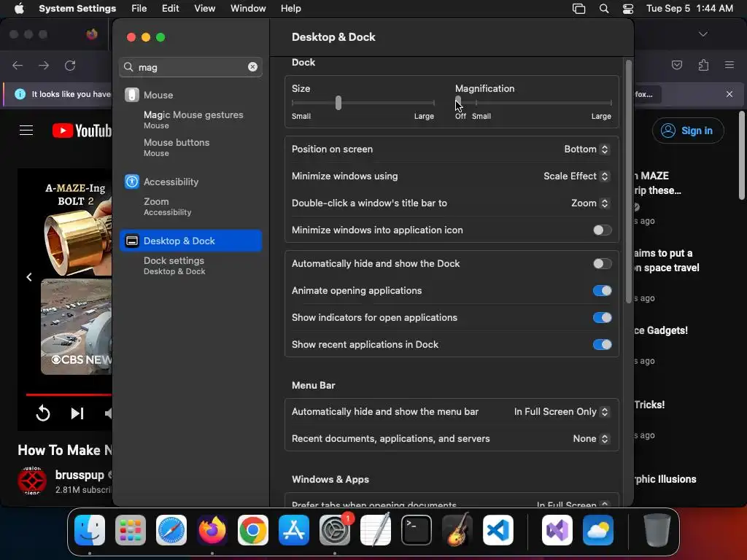Toggle Show recent applications in Dock
This screenshot has width=747, height=560.
(x=602, y=345)
